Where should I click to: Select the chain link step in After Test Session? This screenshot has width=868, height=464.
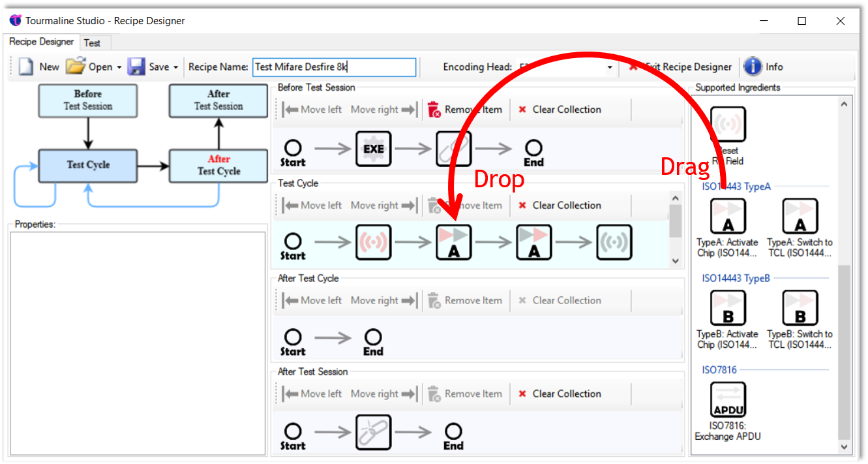click(374, 432)
